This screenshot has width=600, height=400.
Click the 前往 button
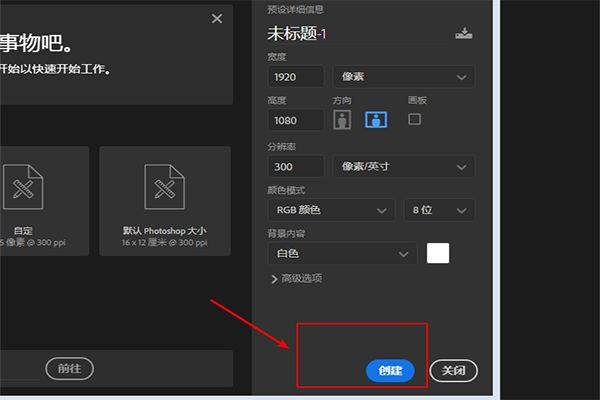[x=69, y=369]
